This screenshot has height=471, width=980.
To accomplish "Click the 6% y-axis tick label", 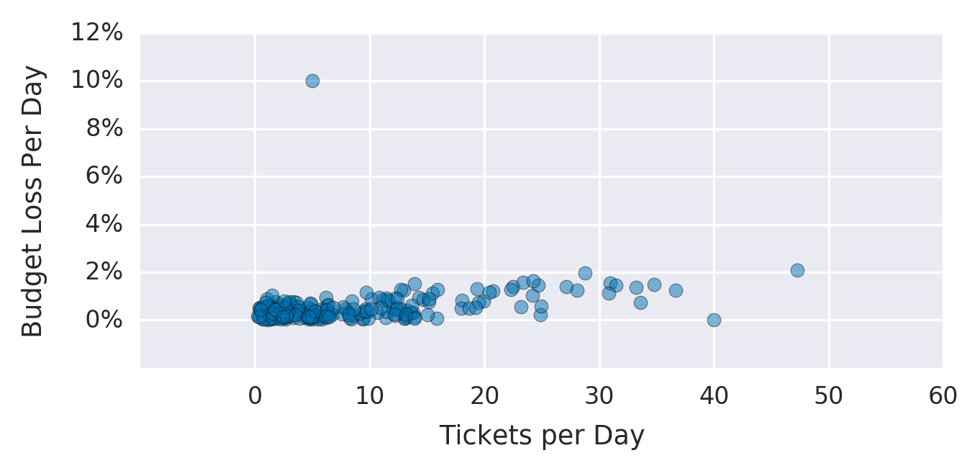I will coord(104,176).
